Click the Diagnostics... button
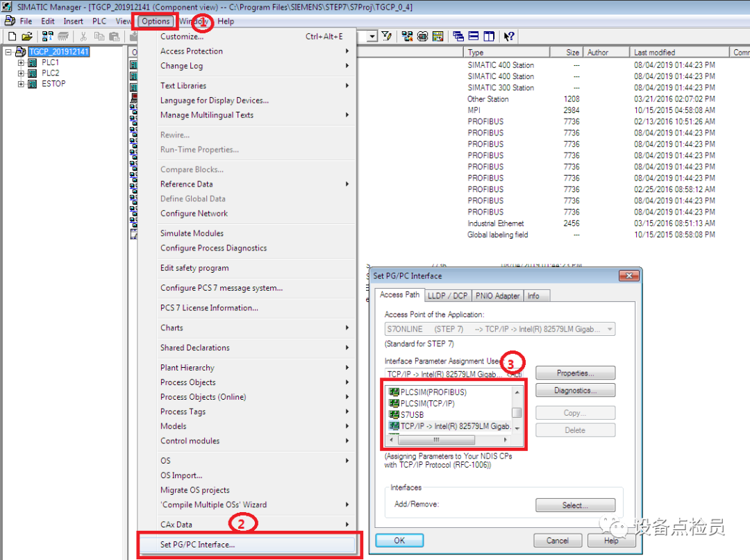The height and width of the screenshot is (560, 750). coord(576,391)
